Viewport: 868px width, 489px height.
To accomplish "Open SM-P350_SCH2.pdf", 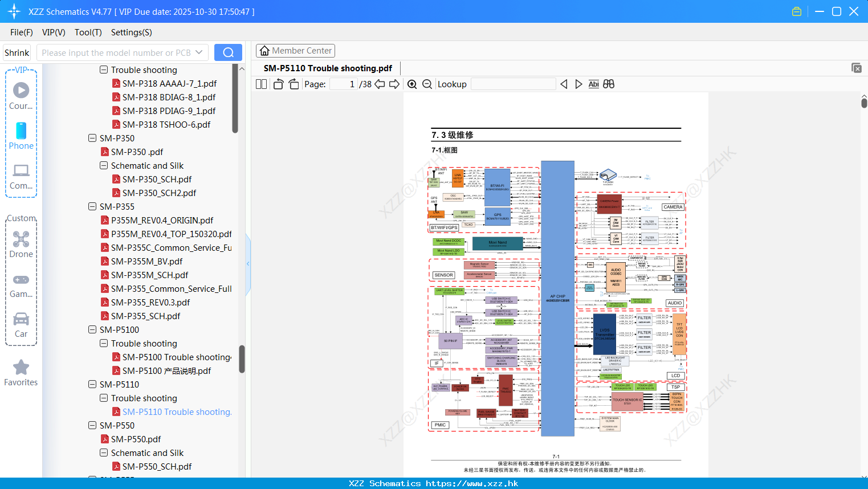I will [x=159, y=193].
